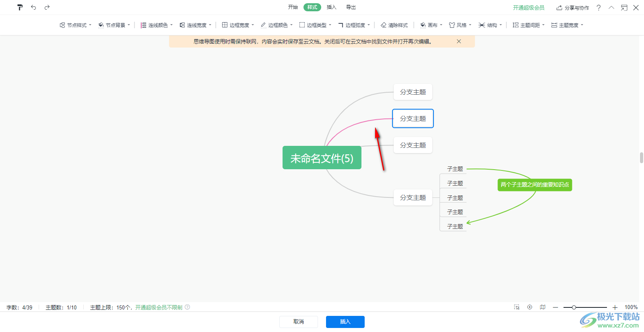This screenshot has width=644, height=332.
Task: Click the node style icon
Action: [62, 25]
